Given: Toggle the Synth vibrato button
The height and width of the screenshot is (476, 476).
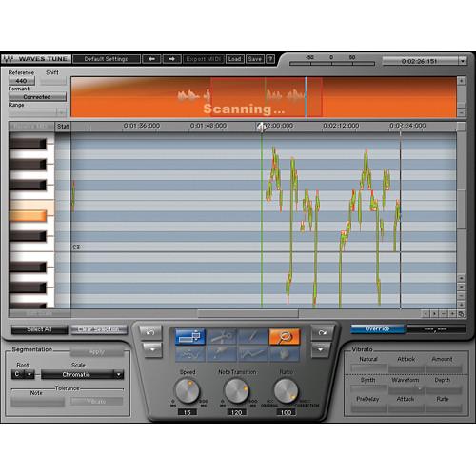Looking at the screenshot, I should click(368, 388).
